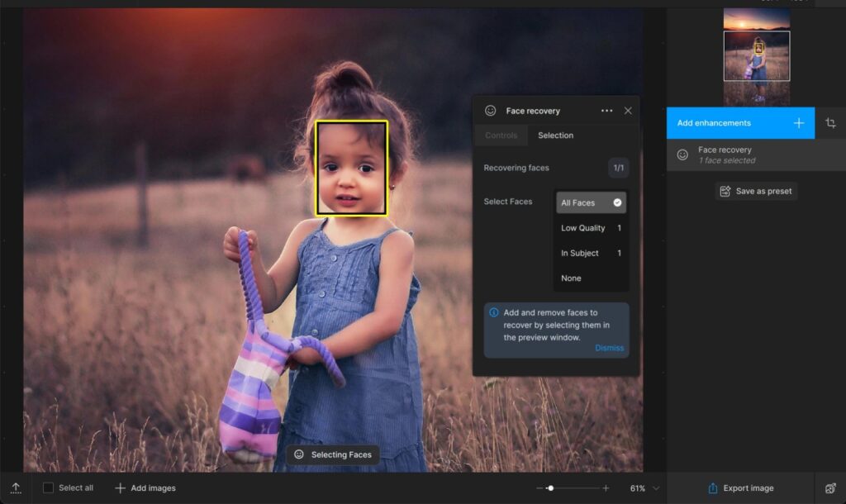
Task: Toggle the Select all checkbox
Action: click(x=48, y=487)
